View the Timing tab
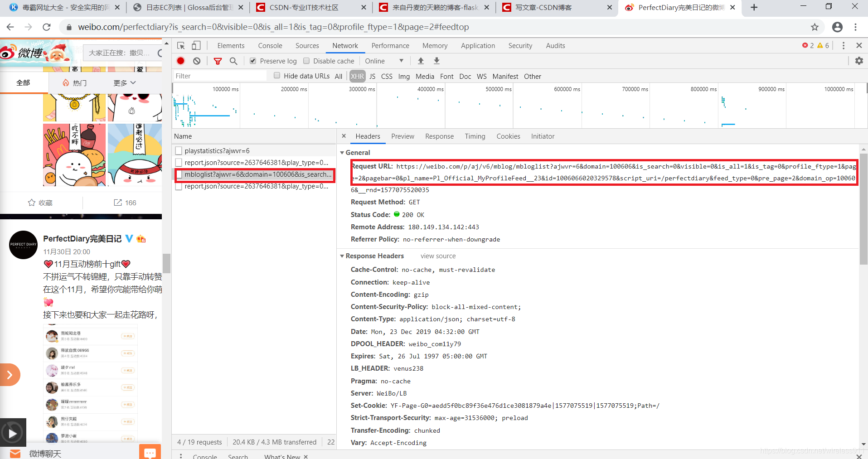 click(x=475, y=136)
